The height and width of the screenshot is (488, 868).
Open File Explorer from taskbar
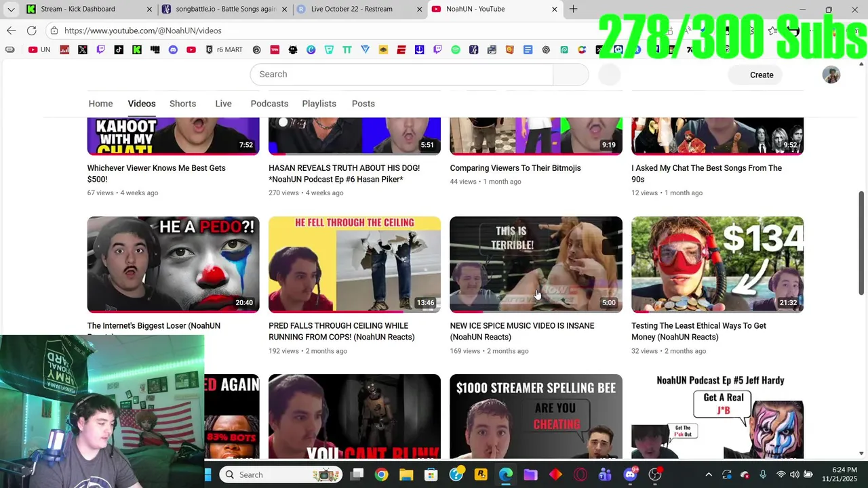pyautogui.click(x=406, y=474)
